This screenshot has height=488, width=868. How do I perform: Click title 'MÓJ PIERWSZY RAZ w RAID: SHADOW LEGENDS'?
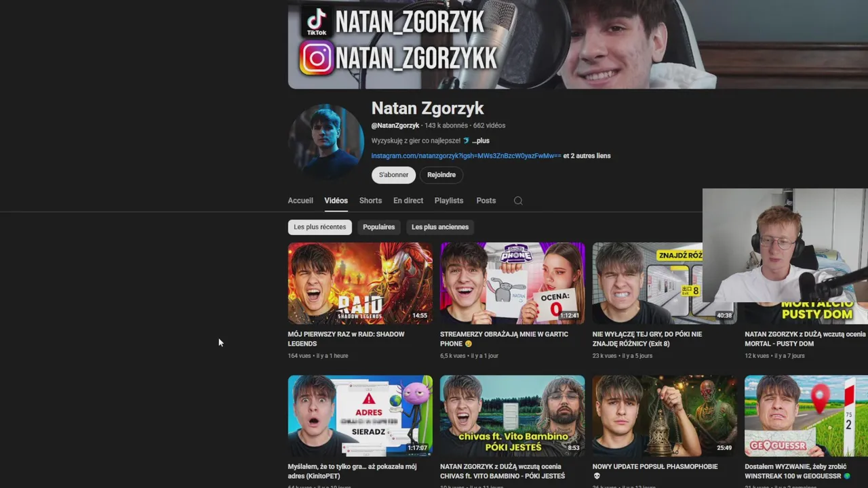pos(346,339)
